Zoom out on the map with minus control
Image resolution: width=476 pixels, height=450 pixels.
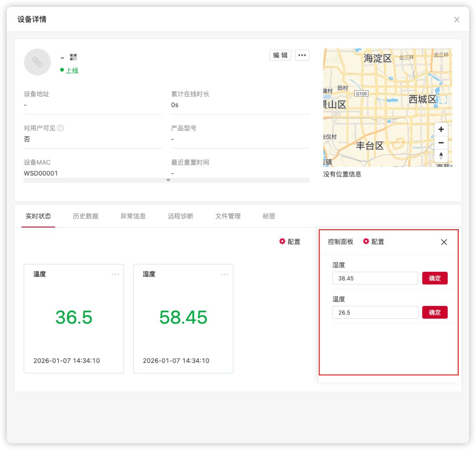[x=440, y=142]
